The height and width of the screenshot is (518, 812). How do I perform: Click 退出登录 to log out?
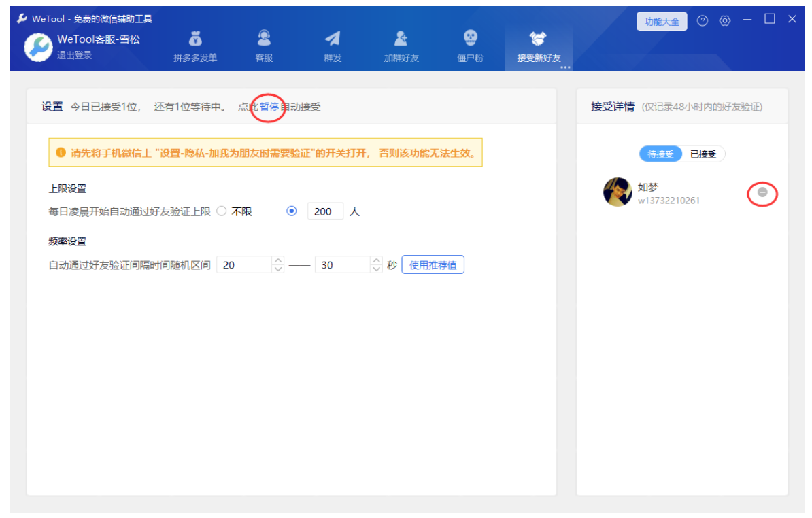(74, 55)
